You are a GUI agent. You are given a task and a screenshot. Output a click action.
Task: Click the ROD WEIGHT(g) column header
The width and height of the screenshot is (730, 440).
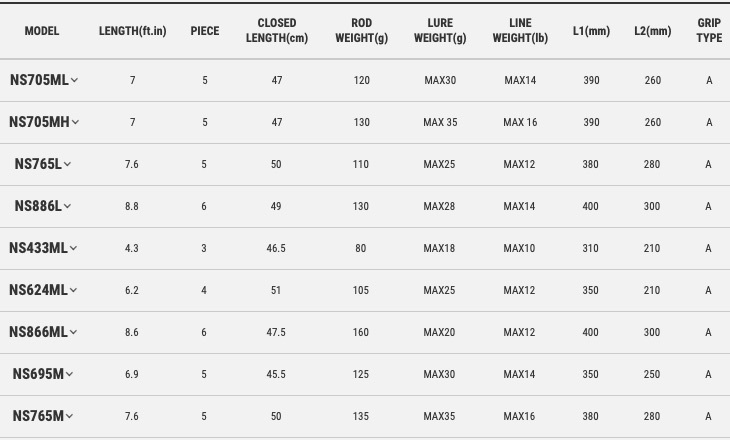pos(362,31)
